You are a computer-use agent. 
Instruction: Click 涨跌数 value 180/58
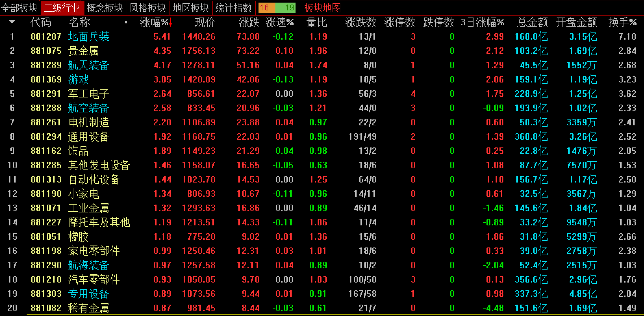point(362,279)
